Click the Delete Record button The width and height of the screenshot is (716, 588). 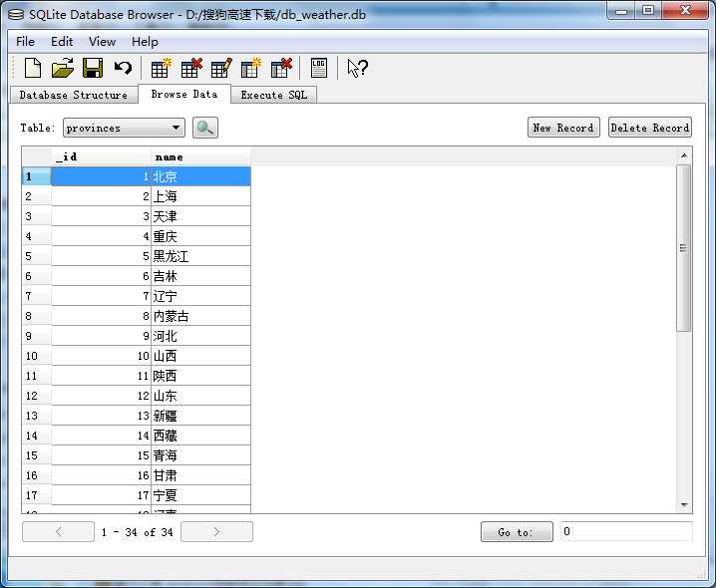650,128
